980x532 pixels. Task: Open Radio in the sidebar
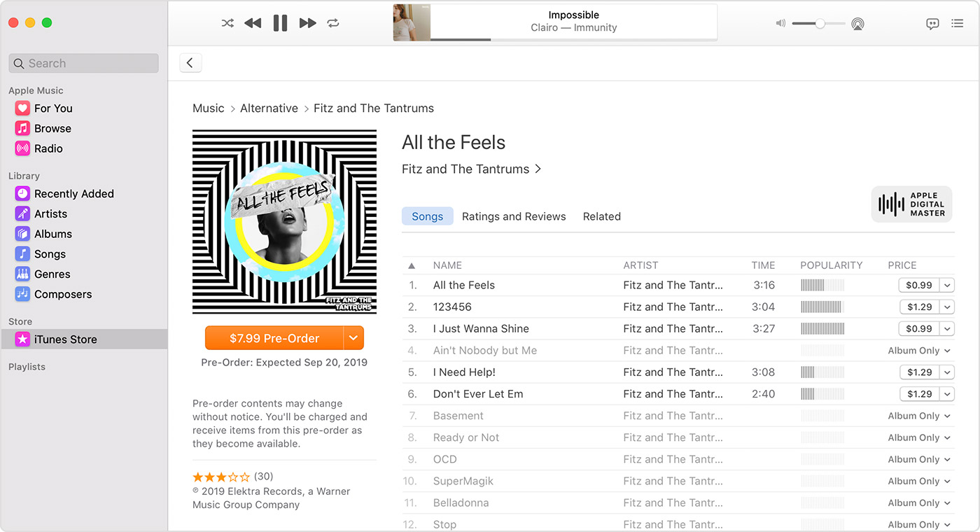click(x=48, y=148)
